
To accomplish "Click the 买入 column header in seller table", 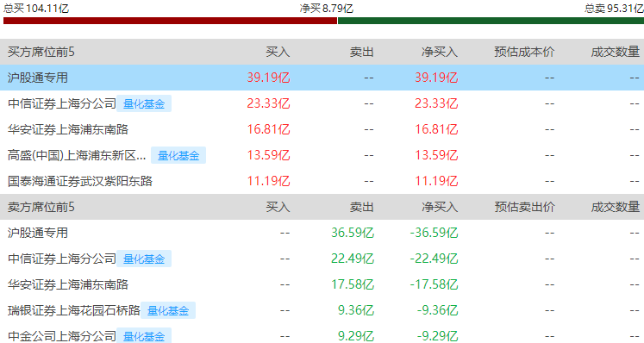I will coord(278,207).
